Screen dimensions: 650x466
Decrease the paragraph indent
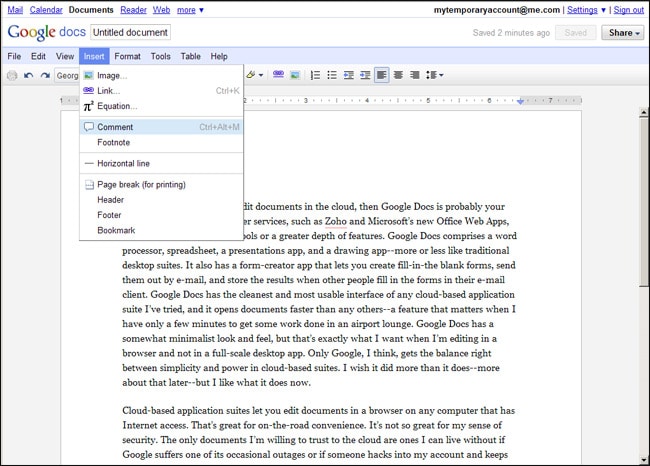click(x=349, y=75)
